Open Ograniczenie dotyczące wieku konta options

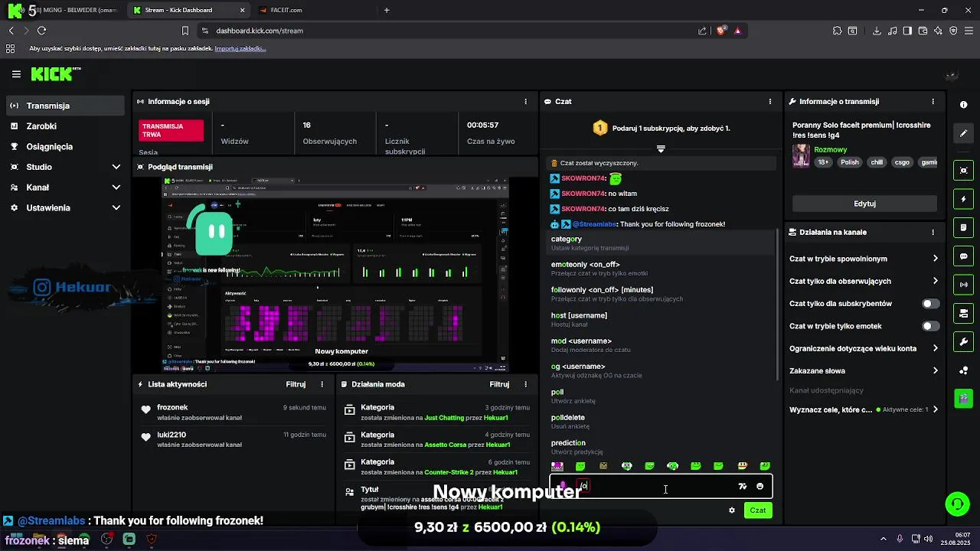click(864, 348)
